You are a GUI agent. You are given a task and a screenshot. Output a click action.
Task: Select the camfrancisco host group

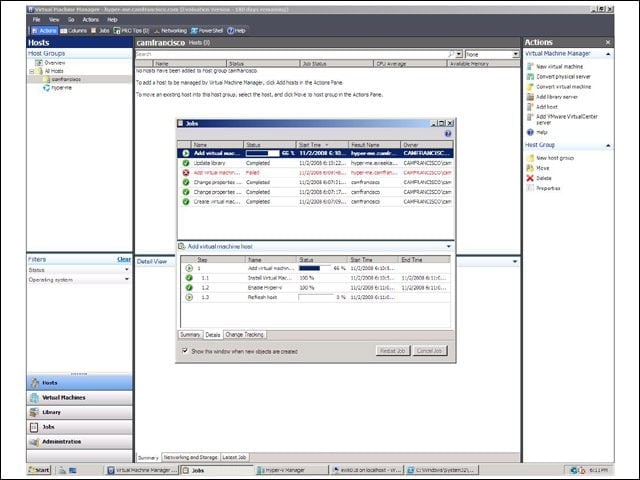pyautogui.click(x=66, y=79)
